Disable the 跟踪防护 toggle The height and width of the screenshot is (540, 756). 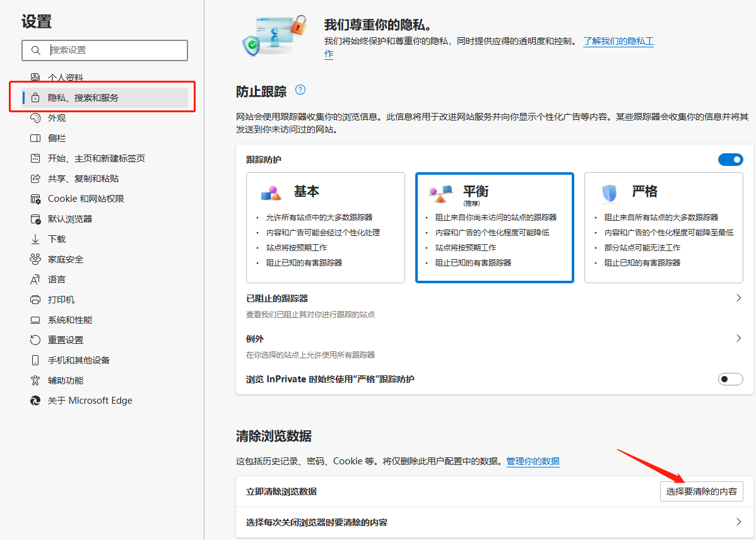730,160
